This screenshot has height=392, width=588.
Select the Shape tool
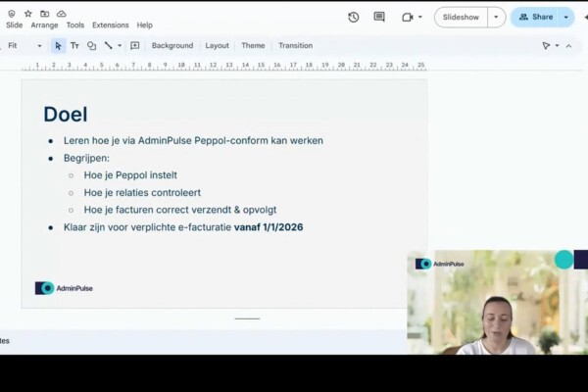[91, 46]
